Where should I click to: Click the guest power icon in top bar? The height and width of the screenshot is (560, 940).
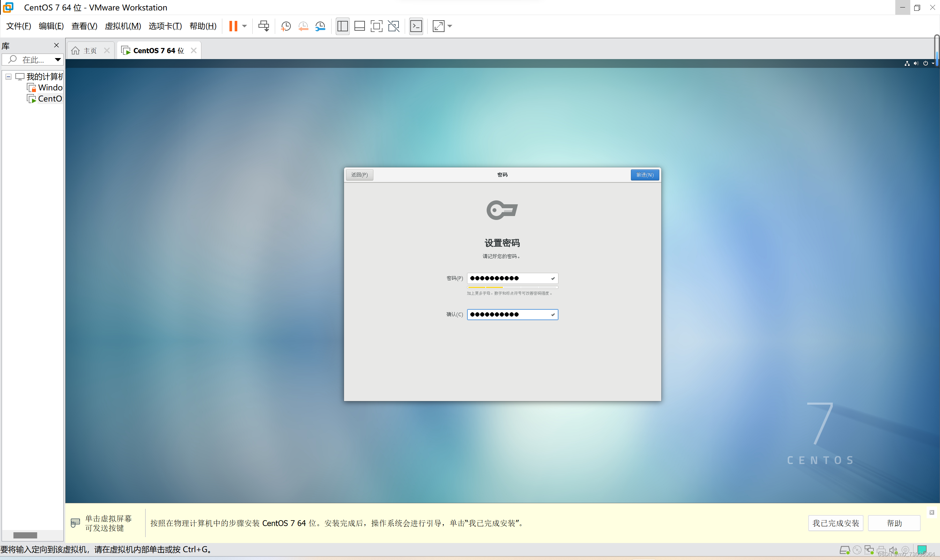tap(925, 63)
